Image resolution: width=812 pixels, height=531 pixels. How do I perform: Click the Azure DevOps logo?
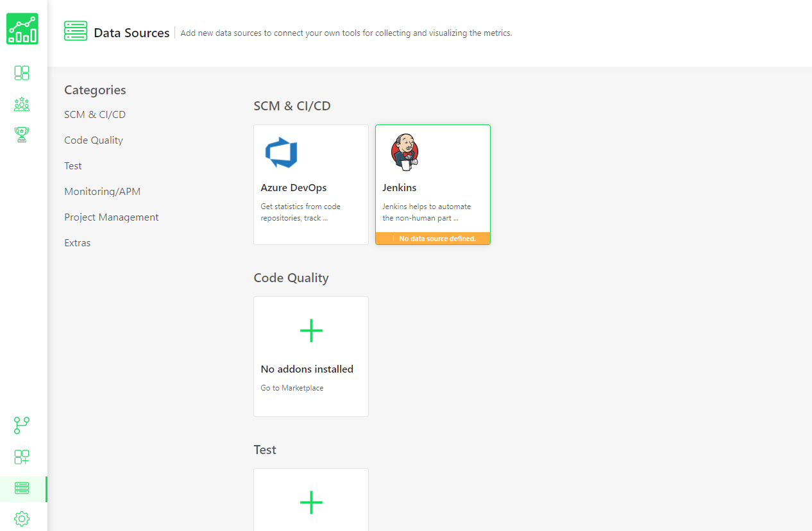(x=282, y=153)
